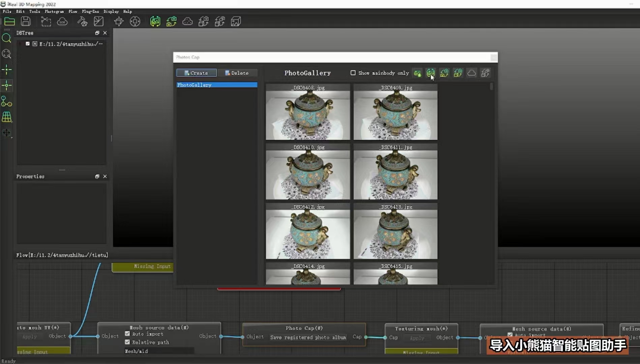Viewport: 640px width, 364px height.
Task: Open the Help menu
Action: tap(127, 11)
